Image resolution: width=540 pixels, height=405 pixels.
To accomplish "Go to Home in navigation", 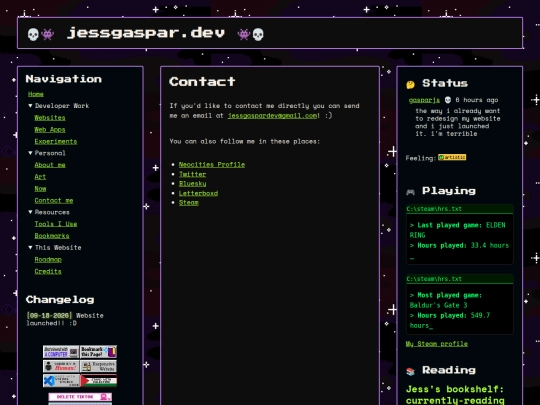I will (x=36, y=94).
